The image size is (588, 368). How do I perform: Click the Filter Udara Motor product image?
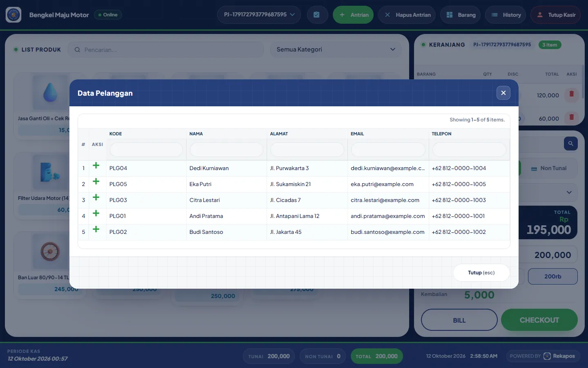pos(50,173)
